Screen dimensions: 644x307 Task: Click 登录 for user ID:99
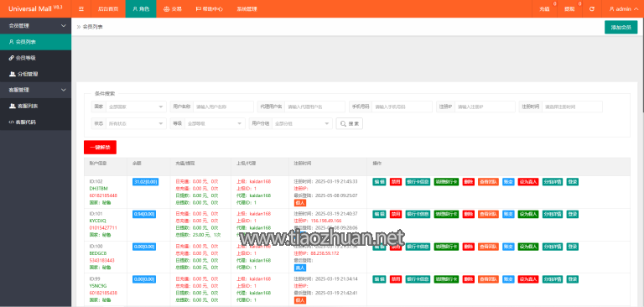click(573, 279)
